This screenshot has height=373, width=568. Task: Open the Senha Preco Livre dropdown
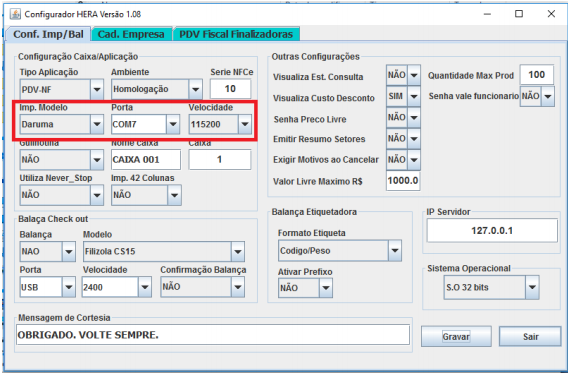pos(403,117)
